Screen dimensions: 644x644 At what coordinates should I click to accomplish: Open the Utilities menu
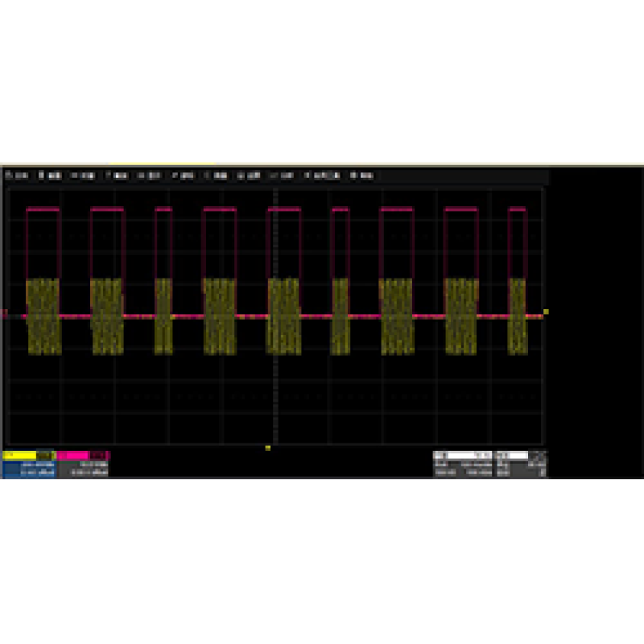tap(327, 175)
